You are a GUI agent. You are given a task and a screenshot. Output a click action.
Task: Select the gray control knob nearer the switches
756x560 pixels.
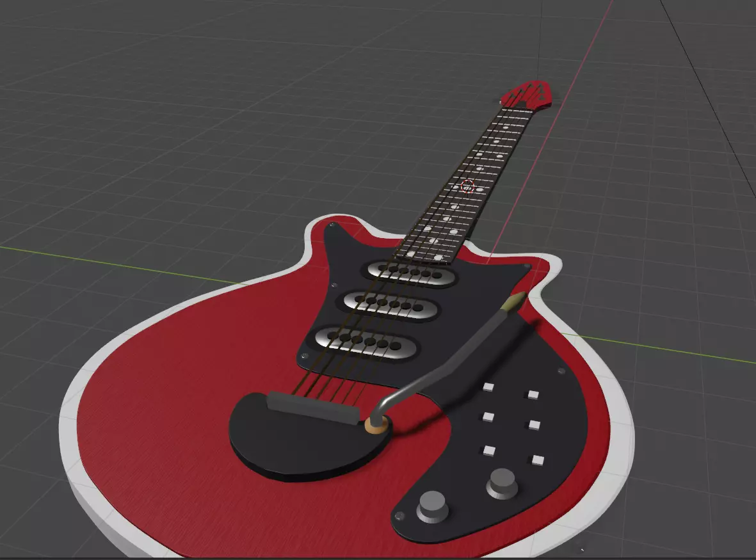(502, 483)
